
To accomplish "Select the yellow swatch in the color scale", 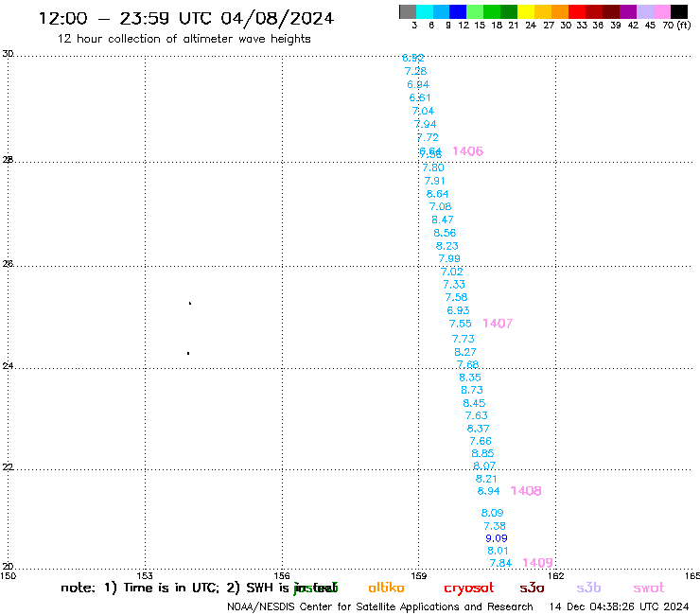I will (x=526, y=11).
